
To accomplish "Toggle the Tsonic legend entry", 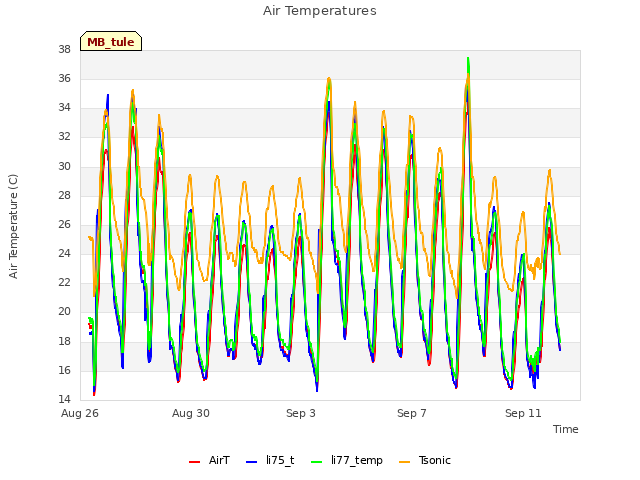I will coord(424,460).
